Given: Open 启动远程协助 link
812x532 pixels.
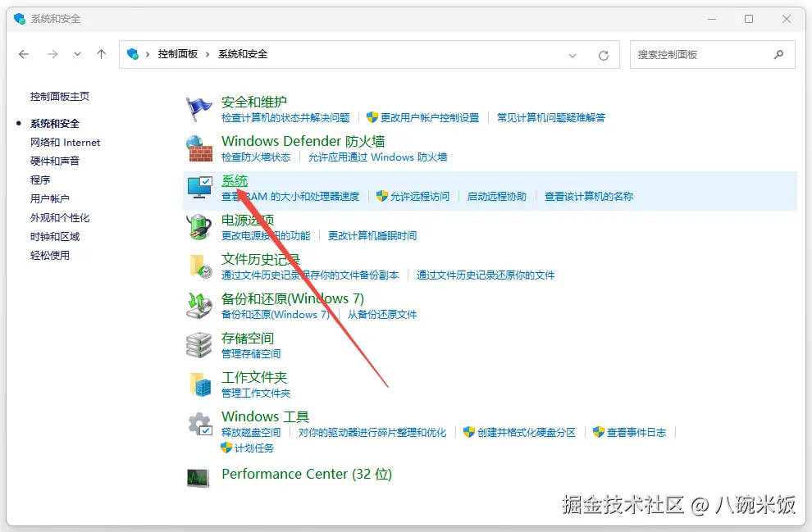Looking at the screenshot, I should pyautogui.click(x=496, y=196).
